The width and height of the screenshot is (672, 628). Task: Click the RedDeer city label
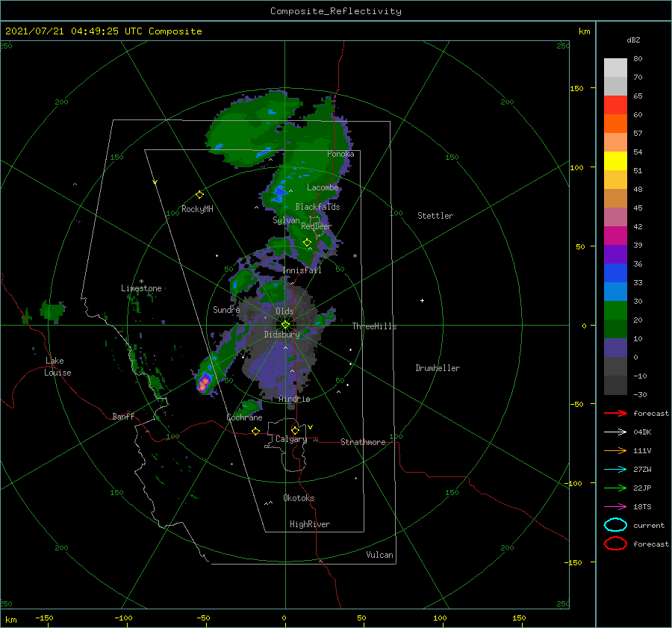tap(317, 226)
